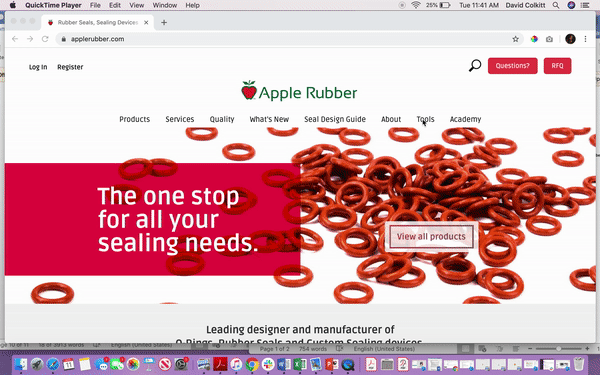Open the Window menu in the menu bar
600x375 pixels.
coord(165,5)
